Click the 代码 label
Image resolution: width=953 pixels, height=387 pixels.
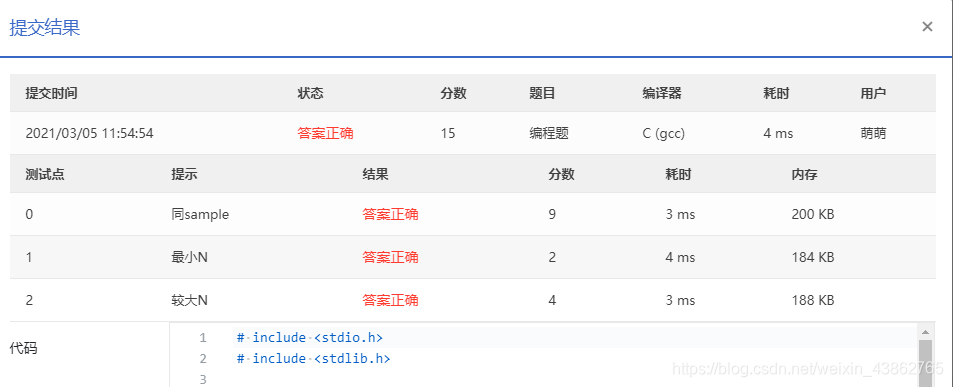pos(23,349)
